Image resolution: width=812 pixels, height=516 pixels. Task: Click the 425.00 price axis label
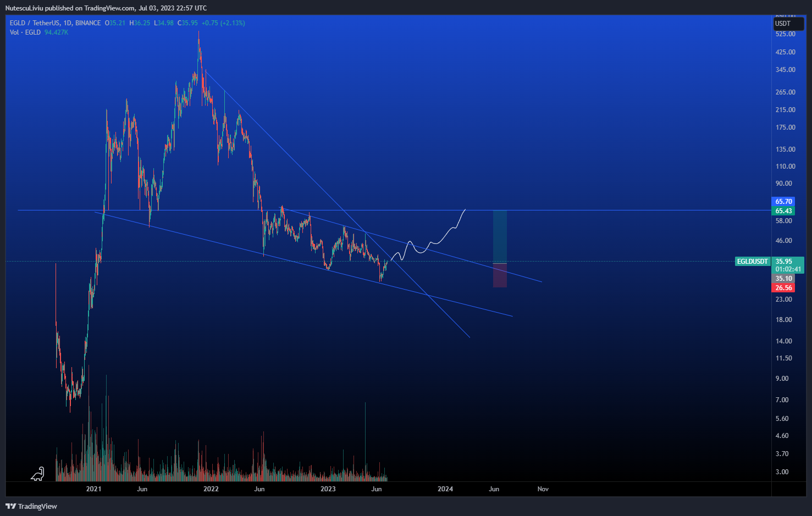pos(785,52)
